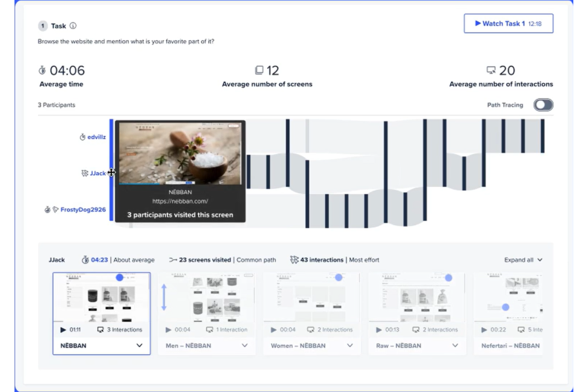Expand the Raw – NEBBAN card chevron
Screen dimensions: 588x392
[455, 346]
